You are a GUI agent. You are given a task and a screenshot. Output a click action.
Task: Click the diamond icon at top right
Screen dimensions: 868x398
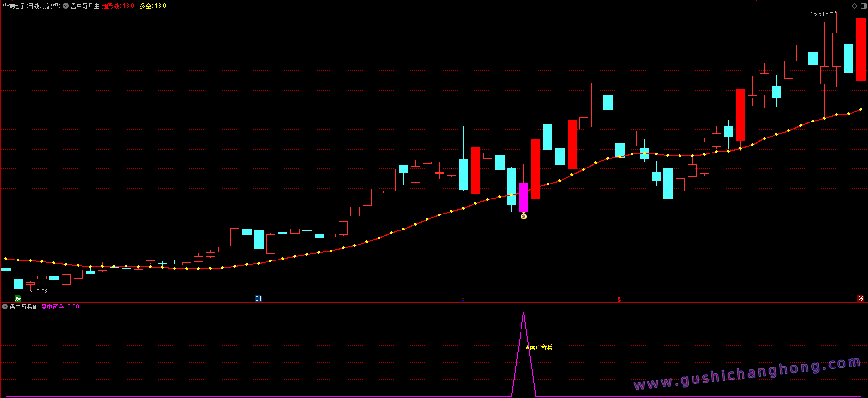point(854,6)
